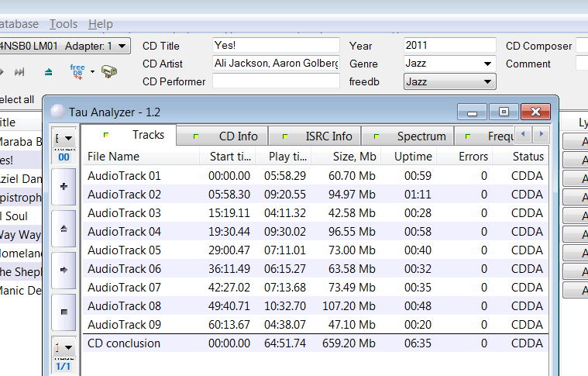Click the freedb lookup icon
This screenshot has height=376, width=588.
[x=77, y=71]
